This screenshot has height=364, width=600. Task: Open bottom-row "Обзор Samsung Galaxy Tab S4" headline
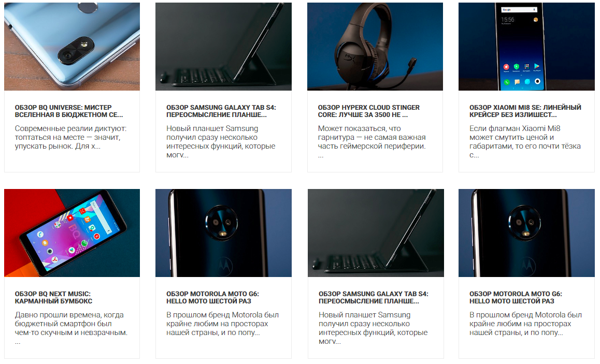coord(374,298)
